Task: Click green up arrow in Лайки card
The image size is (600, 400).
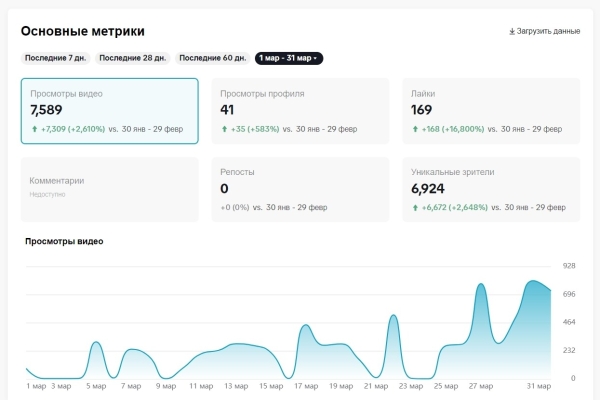Action: pyautogui.click(x=414, y=129)
